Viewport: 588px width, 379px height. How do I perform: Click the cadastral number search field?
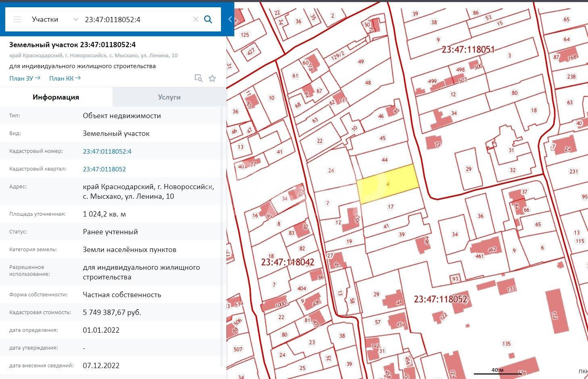pos(135,19)
